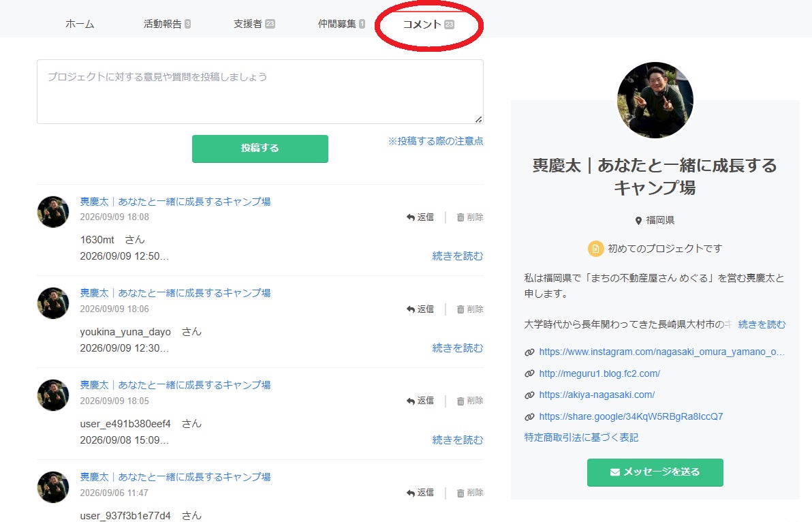The width and height of the screenshot is (812, 522).
Task: Click reply icon on 11:47 comment
Action: 411,493
